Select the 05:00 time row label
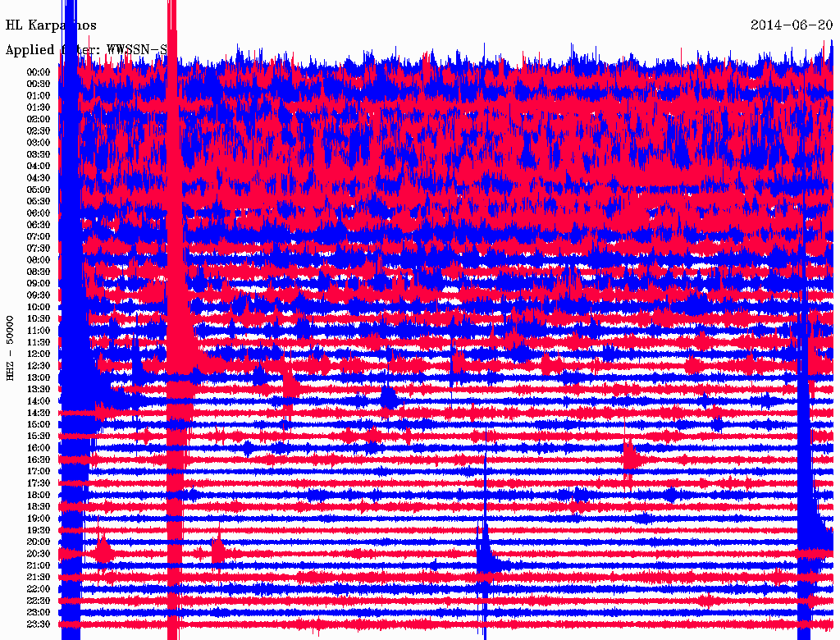 [x=39, y=190]
